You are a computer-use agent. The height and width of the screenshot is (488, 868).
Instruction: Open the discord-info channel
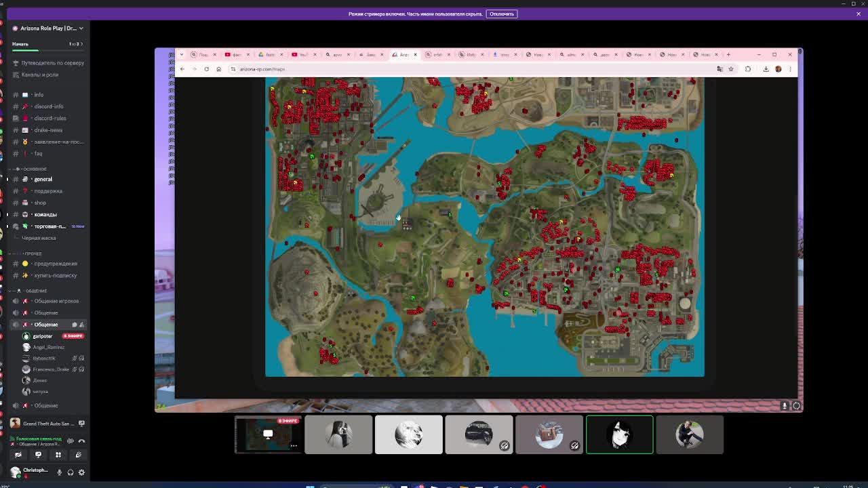click(x=47, y=106)
